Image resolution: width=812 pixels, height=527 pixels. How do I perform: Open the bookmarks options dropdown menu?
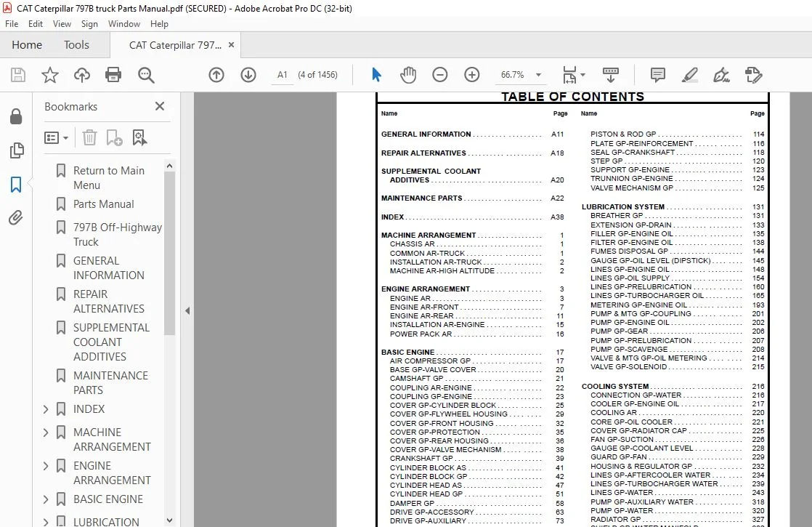(x=56, y=138)
